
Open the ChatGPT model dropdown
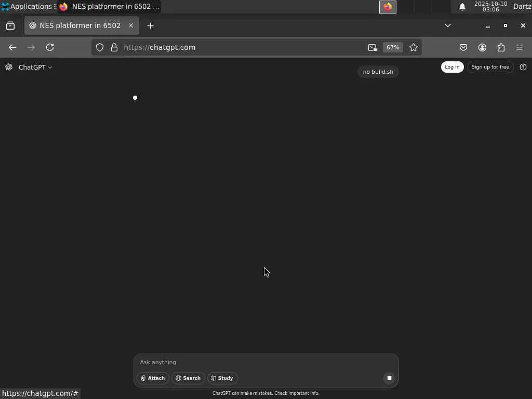coord(35,67)
